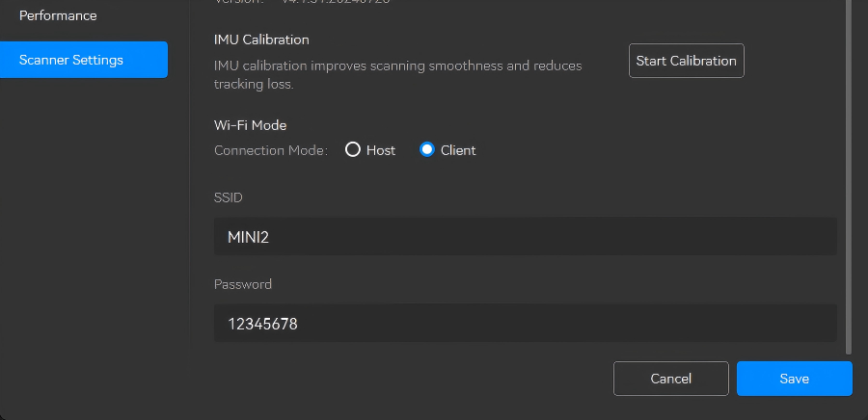868x420 pixels.
Task: Choose the Client connection mode radio button
Action: tap(427, 150)
